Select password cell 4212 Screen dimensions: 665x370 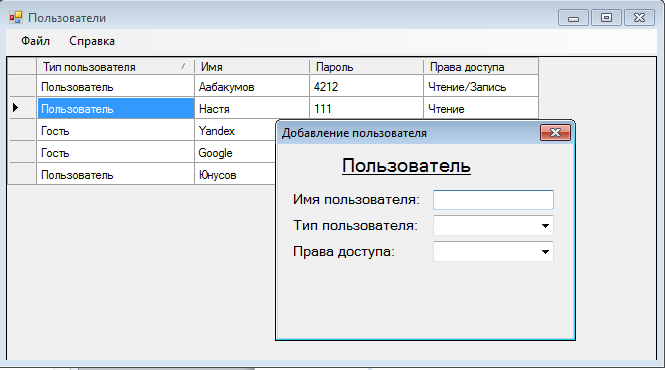coord(366,87)
